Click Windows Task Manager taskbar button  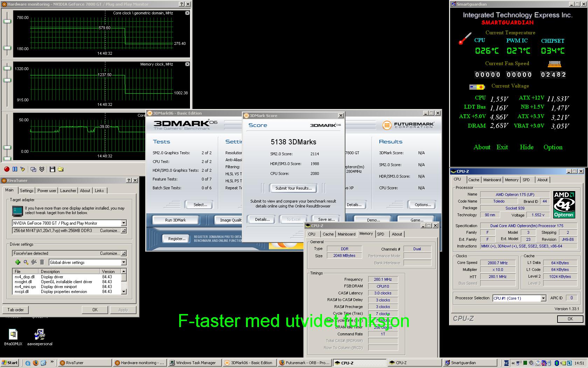point(195,363)
